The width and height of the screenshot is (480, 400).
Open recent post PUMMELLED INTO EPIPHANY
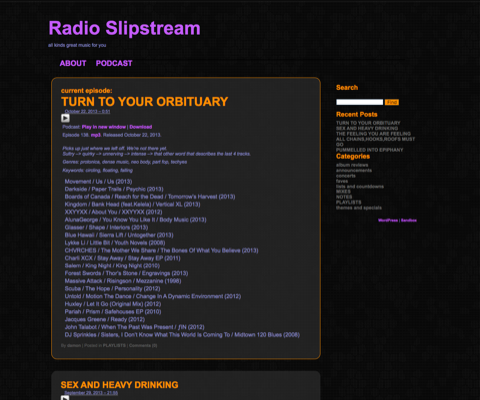point(369,150)
